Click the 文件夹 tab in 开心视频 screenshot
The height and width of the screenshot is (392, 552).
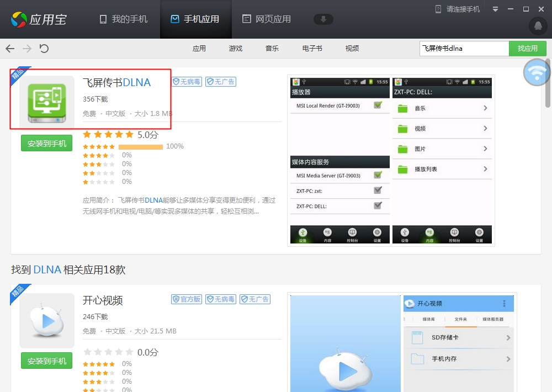pos(460,319)
